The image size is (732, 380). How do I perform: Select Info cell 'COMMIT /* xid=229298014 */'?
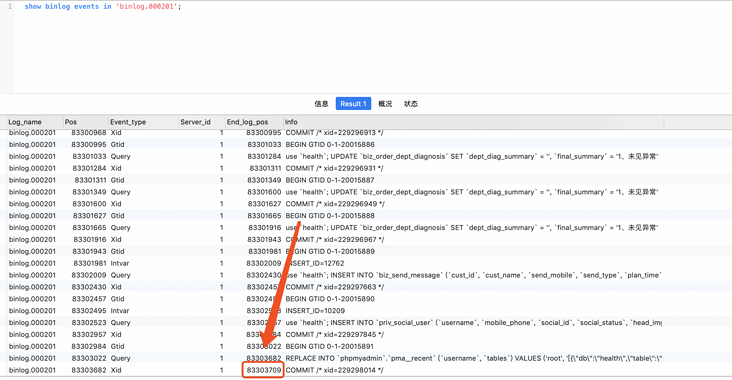[x=334, y=370]
